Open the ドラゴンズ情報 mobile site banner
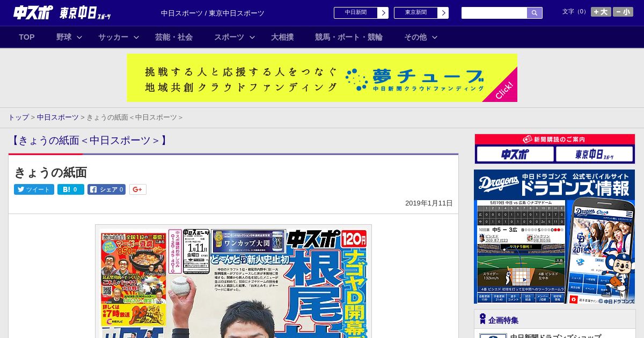Screen dimensions: 644x338 [x=554, y=237]
